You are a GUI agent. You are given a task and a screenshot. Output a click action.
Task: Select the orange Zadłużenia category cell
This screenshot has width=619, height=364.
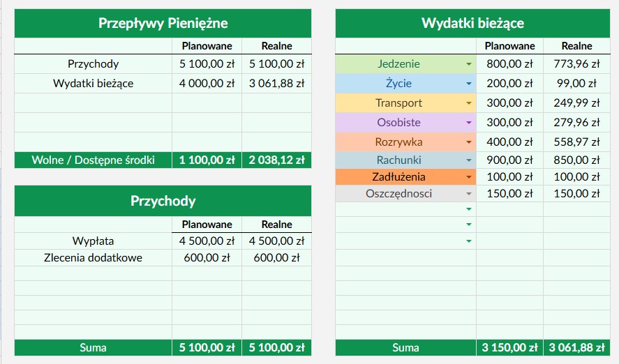pyautogui.click(x=399, y=177)
